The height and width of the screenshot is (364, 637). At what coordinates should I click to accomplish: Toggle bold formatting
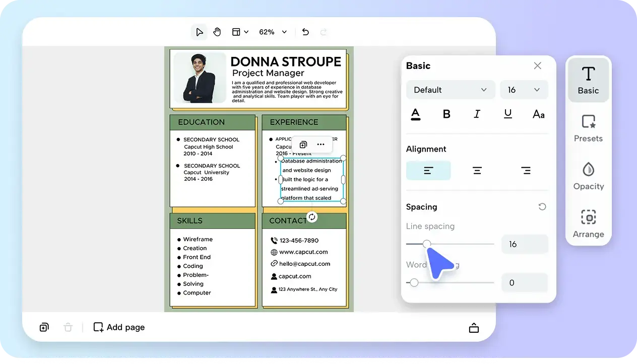pyautogui.click(x=447, y=114)
